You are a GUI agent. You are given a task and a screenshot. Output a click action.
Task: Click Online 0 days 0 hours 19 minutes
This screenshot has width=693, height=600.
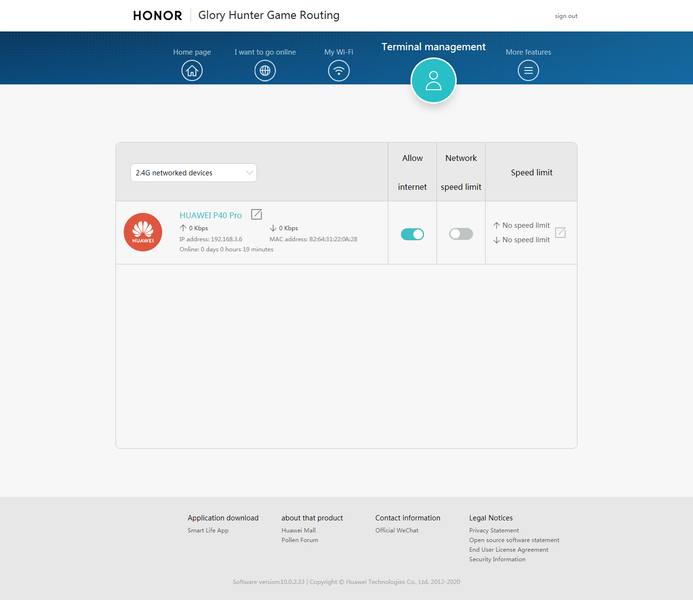226,249
